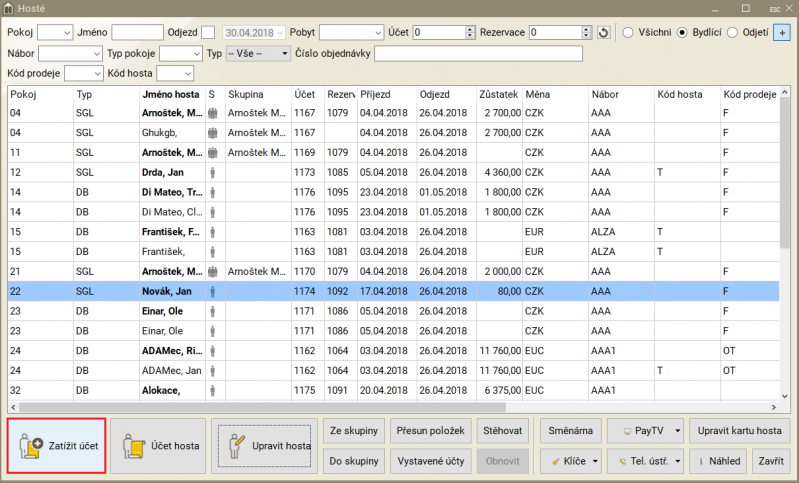Open the Klíče keys button

[x=571, y=461]
